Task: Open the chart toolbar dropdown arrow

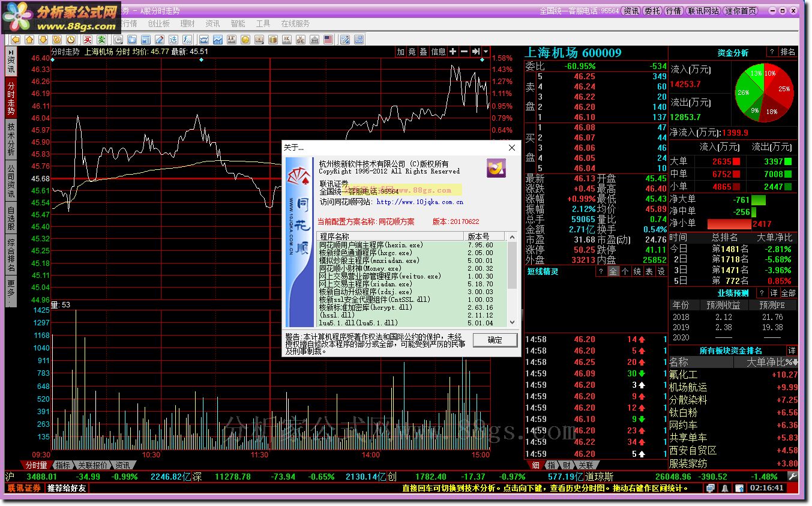Action: coord(486,52)
